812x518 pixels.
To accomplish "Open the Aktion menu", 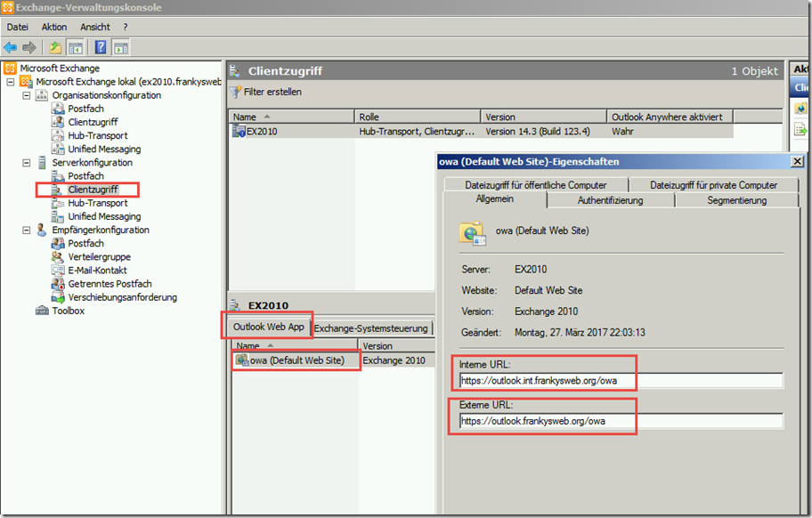I will tap(54, 27).
